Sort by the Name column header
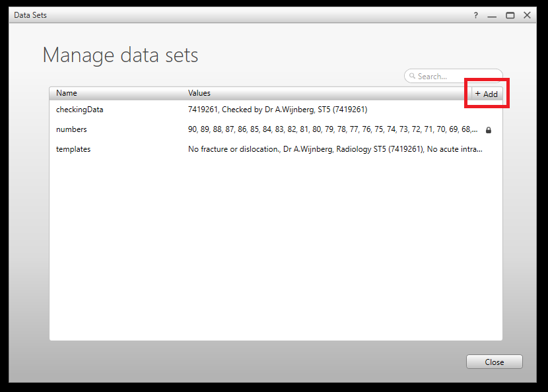Image resolution: width=548 pixels, height=392 pixels. point(67,93)
